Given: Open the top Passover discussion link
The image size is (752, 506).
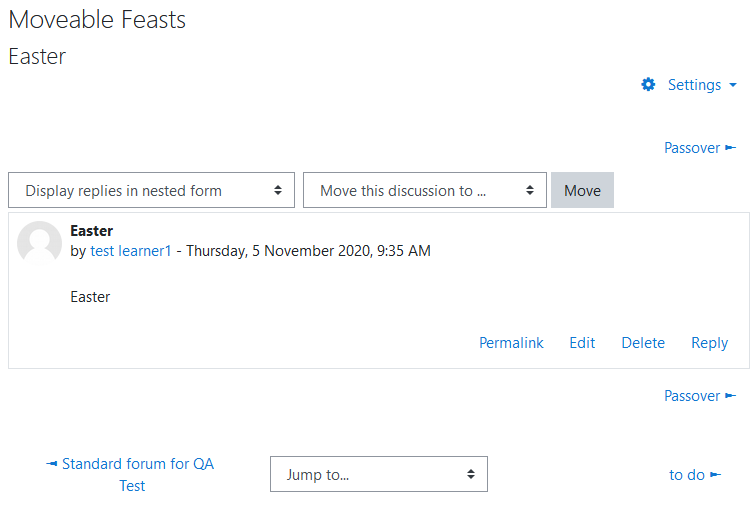Looking at the screenshot, I should 692,148.
